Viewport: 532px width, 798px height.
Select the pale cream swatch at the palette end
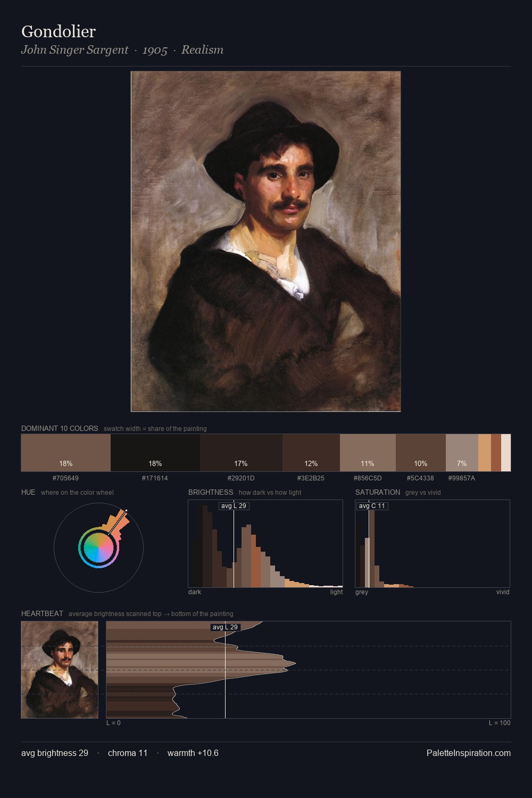pos(506,453)
